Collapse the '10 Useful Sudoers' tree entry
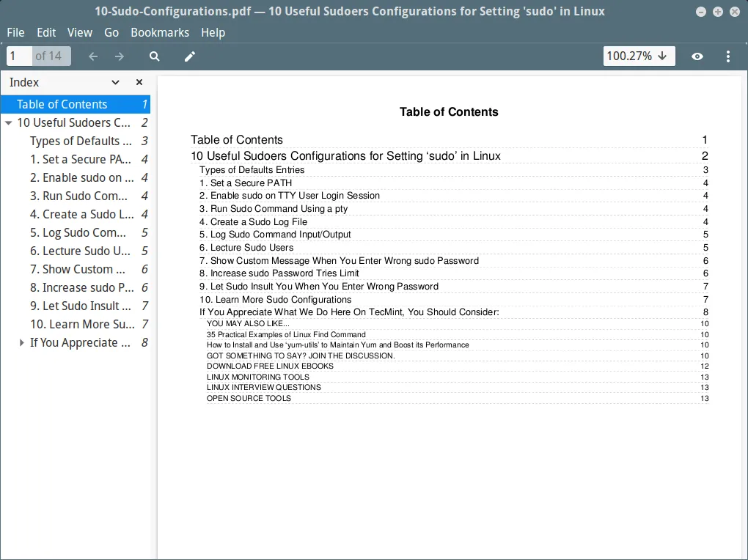Screen dimensions: 748x560 click(9, 122)
